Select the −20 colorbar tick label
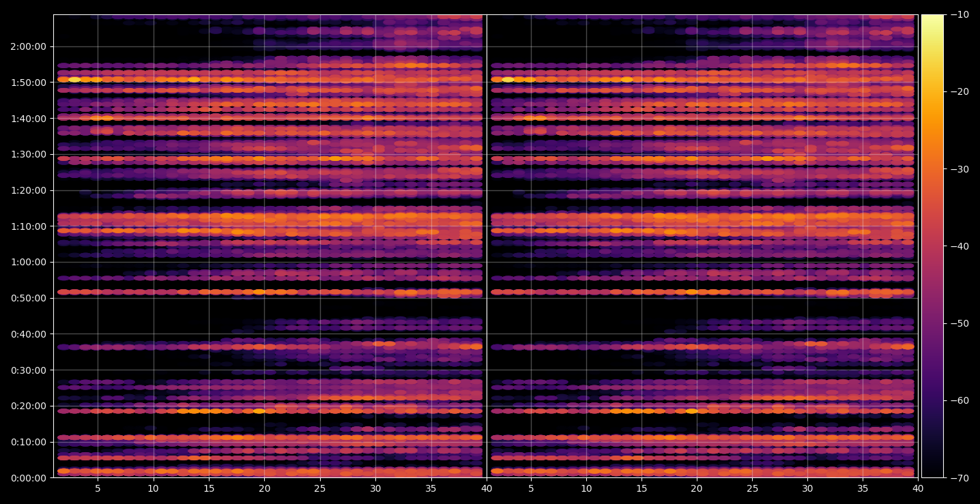 959,92
